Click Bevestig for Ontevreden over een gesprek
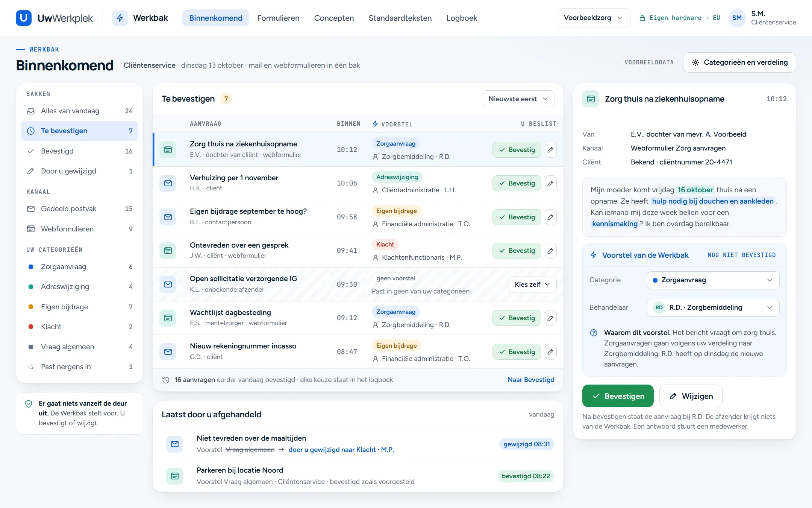Viewport: 812px width, 508px height. (517, 251)
